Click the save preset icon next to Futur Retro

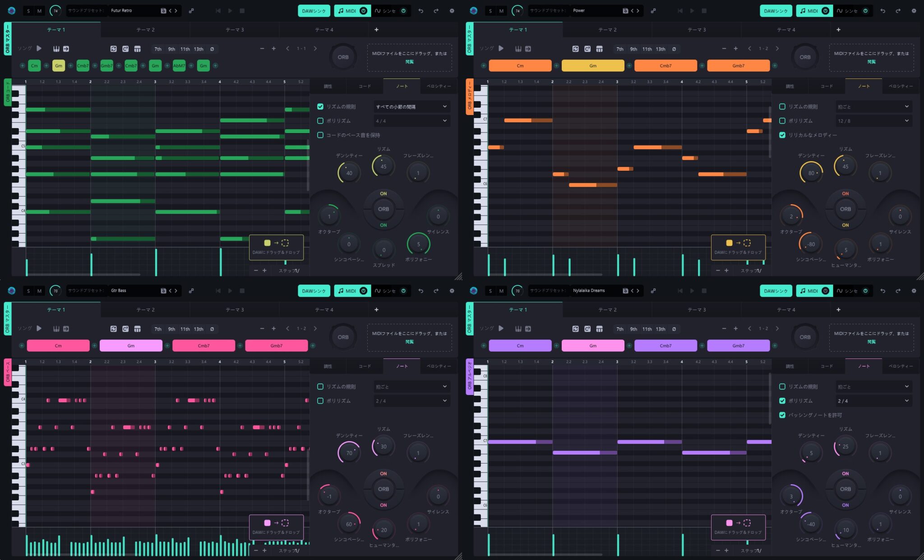click(x=162, y=10)
